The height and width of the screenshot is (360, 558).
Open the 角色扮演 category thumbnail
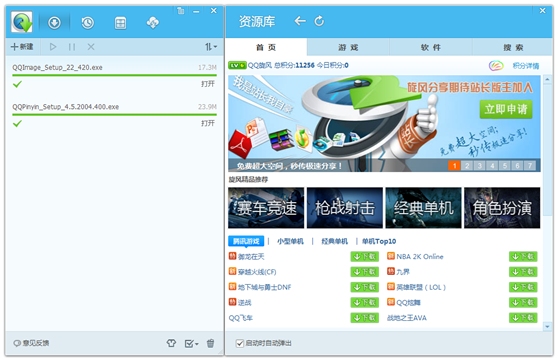[502, 208]
